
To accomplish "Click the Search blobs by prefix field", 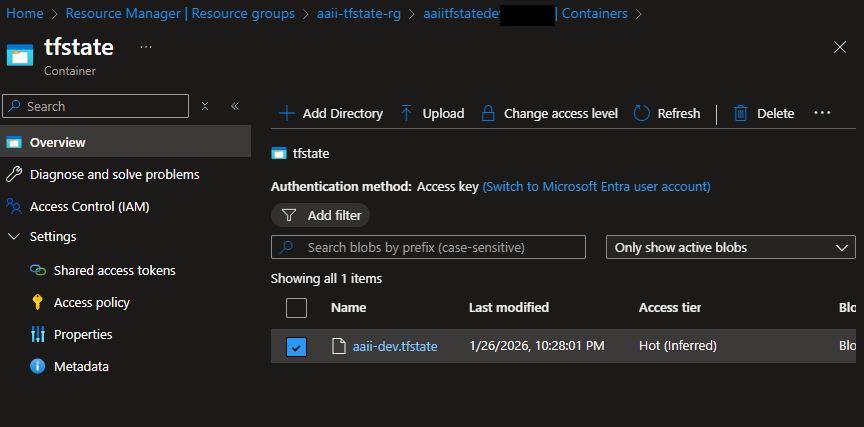I will 428,247.
